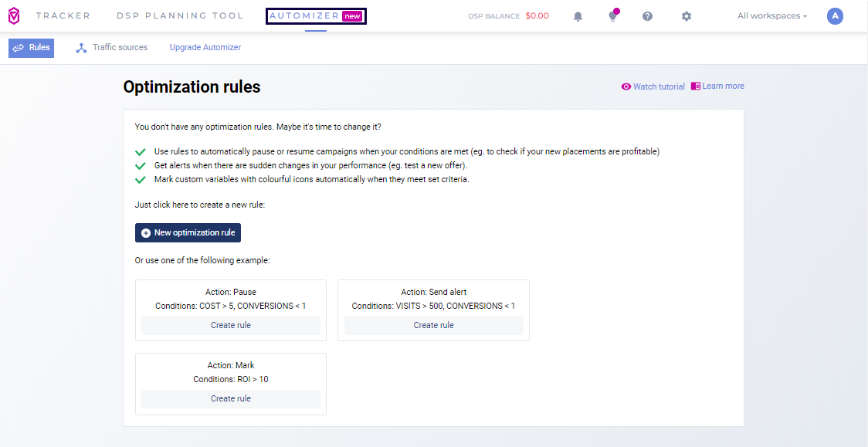Image resolution: width=868 pixels, height=447 pixels.
Task: Create rule from the Mark example
Action: [230, 398]
